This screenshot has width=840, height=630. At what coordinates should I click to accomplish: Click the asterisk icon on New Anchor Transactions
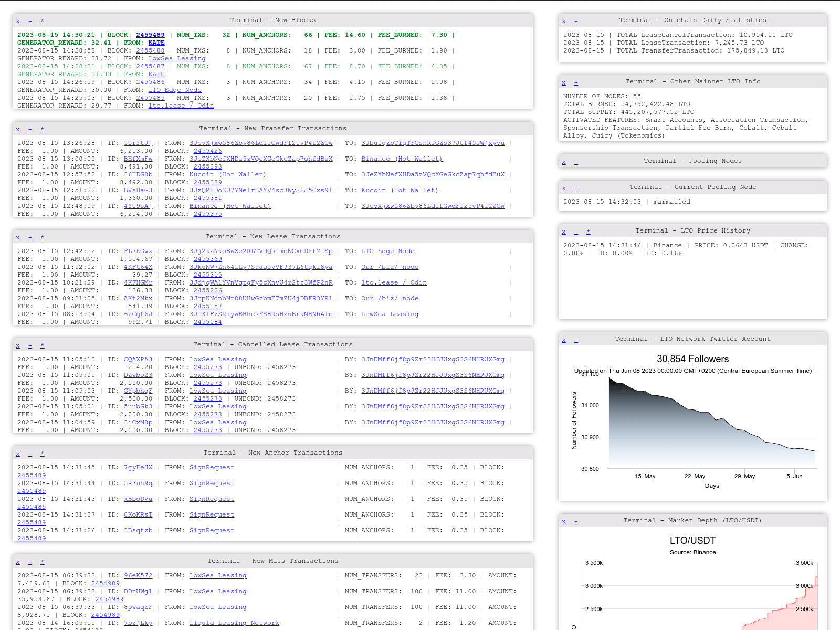tap(43, 454)
